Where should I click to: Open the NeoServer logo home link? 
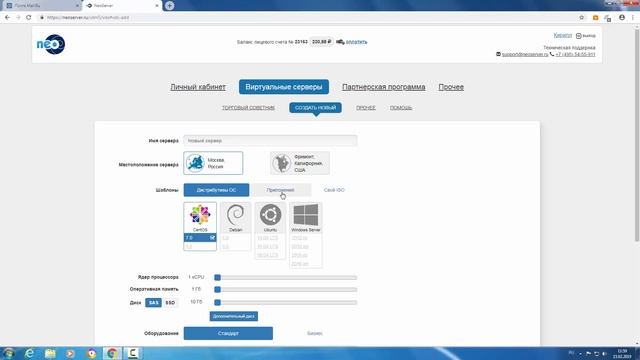click(x=51, y=44)
